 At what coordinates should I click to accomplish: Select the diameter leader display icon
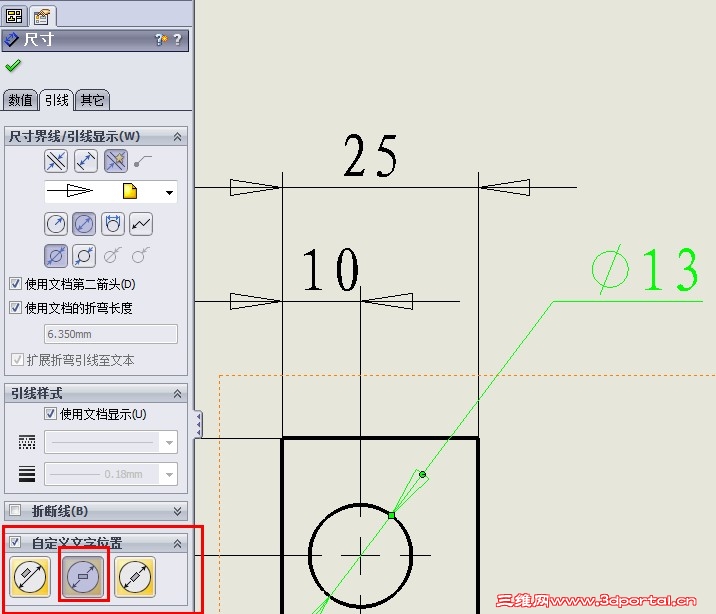point(84,224)
